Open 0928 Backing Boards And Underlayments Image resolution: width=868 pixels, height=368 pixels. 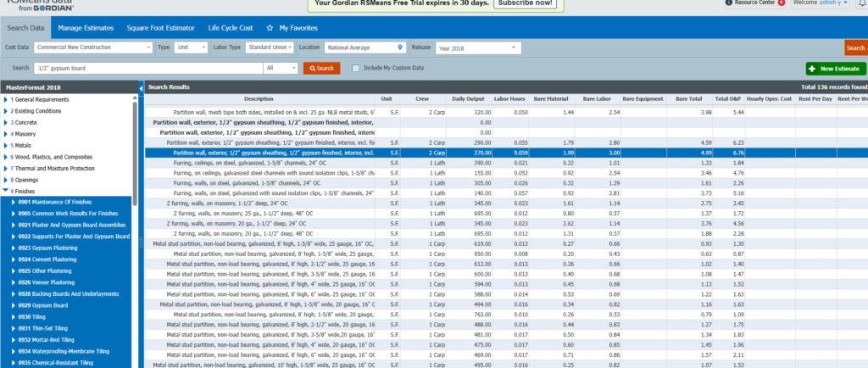pyautogui.click(x=69, y=294)
